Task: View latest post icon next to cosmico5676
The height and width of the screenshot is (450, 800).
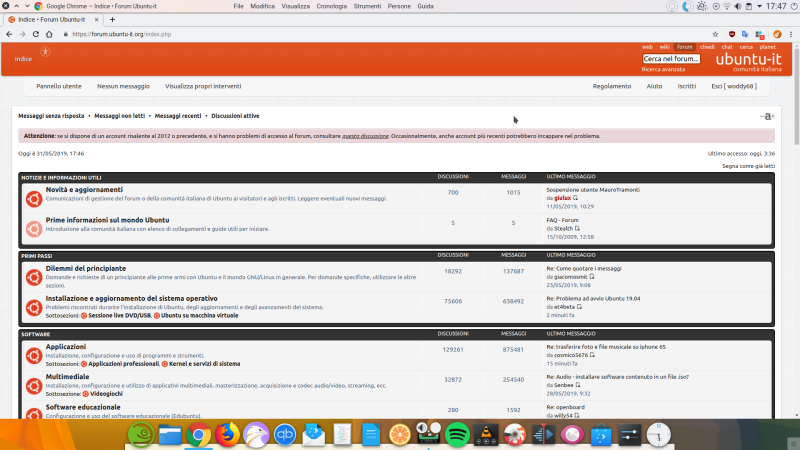Action: coord(592,355)
